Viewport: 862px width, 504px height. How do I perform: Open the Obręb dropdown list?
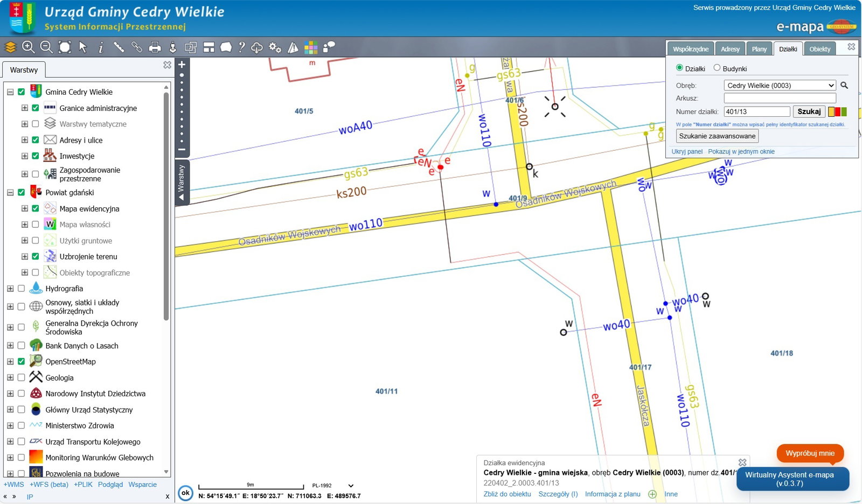(x=780, y=86)
